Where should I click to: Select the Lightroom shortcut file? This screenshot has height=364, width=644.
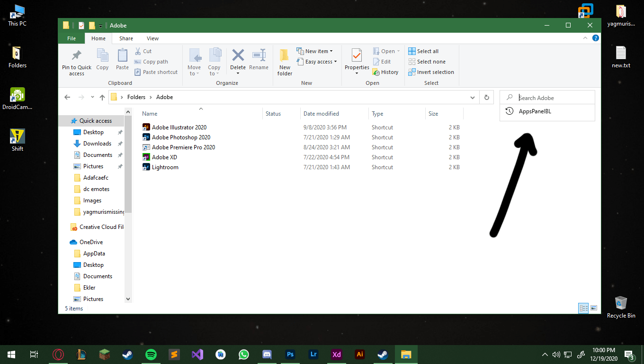click(x=160, y=167)
